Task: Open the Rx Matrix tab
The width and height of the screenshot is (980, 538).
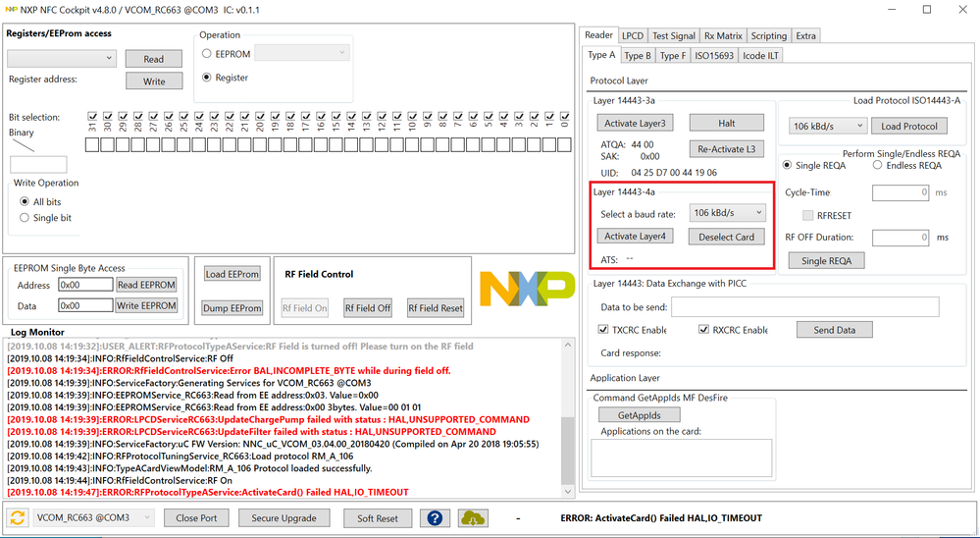Action: point(723,35)
